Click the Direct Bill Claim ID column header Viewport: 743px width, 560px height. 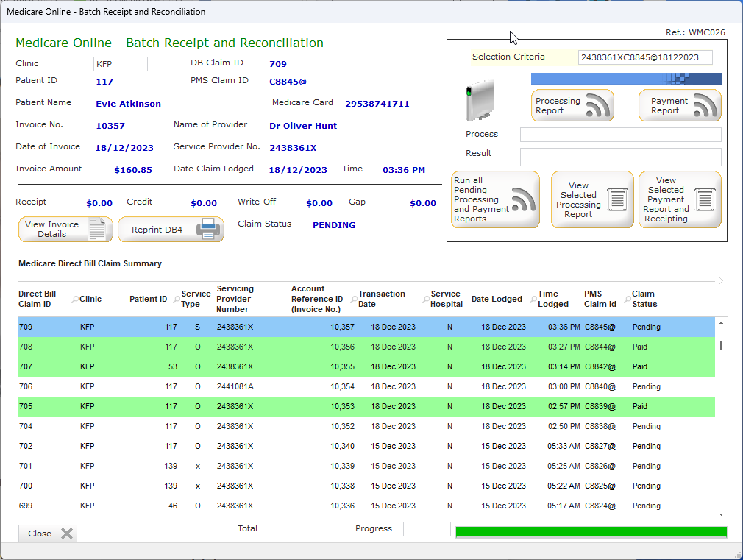37,300
